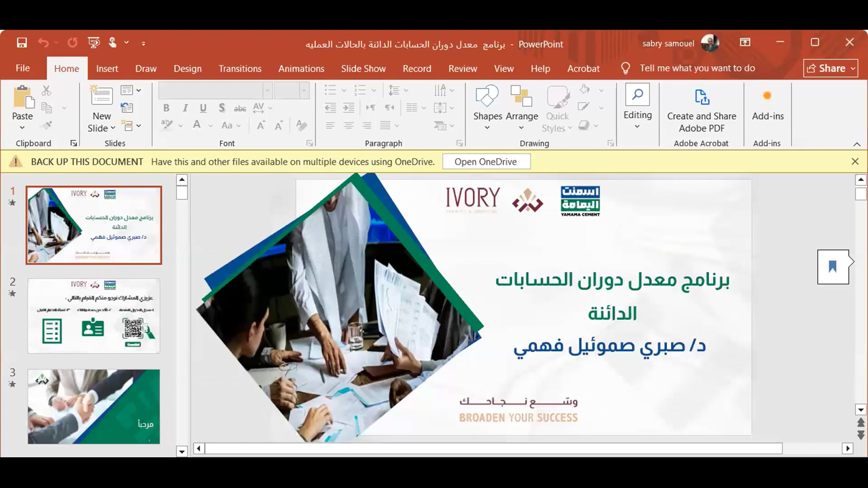The height and width of the screenshot is (488, 868).
Task: Collapse the ribbon with the chevron
Action: tap(857, 144)
